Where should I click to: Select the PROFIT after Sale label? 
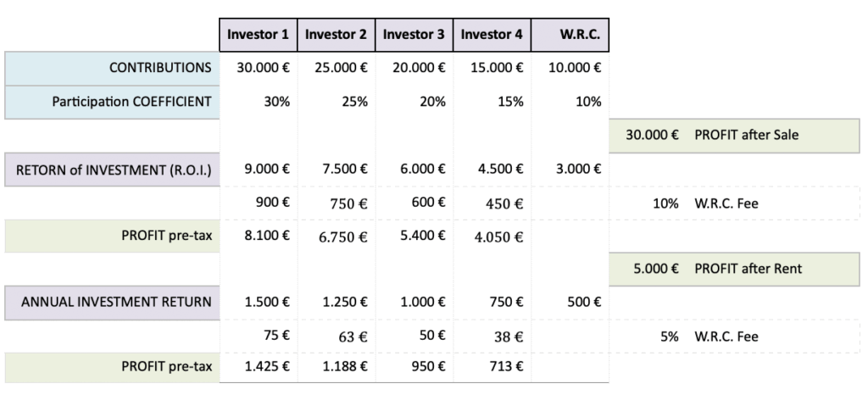(746, 135)
